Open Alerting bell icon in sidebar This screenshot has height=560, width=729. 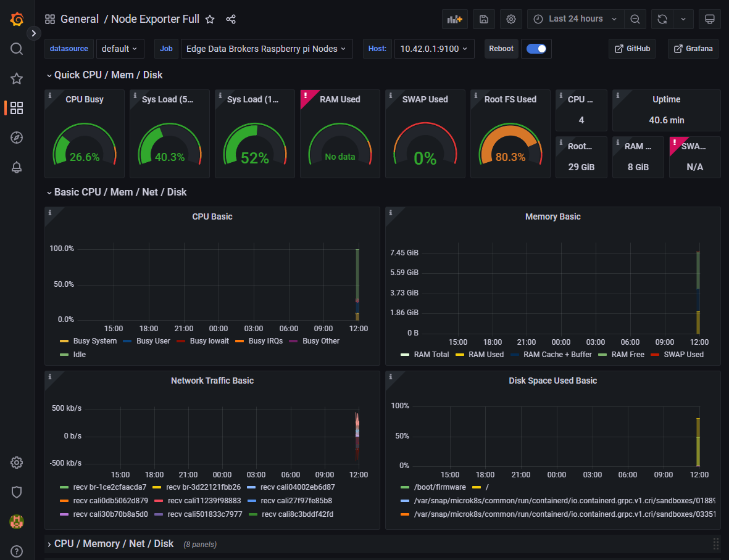point(17,167)
